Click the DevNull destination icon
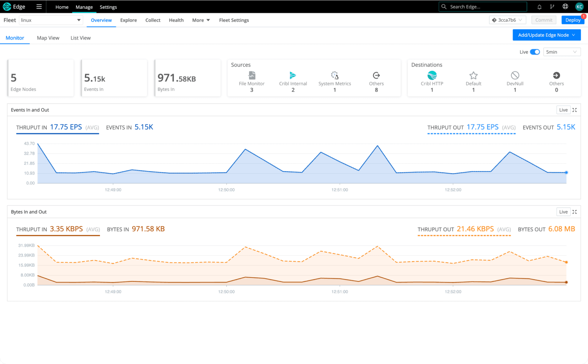Image resolution: width=588 pixels, height=364 pixels. tap(515, 75)
